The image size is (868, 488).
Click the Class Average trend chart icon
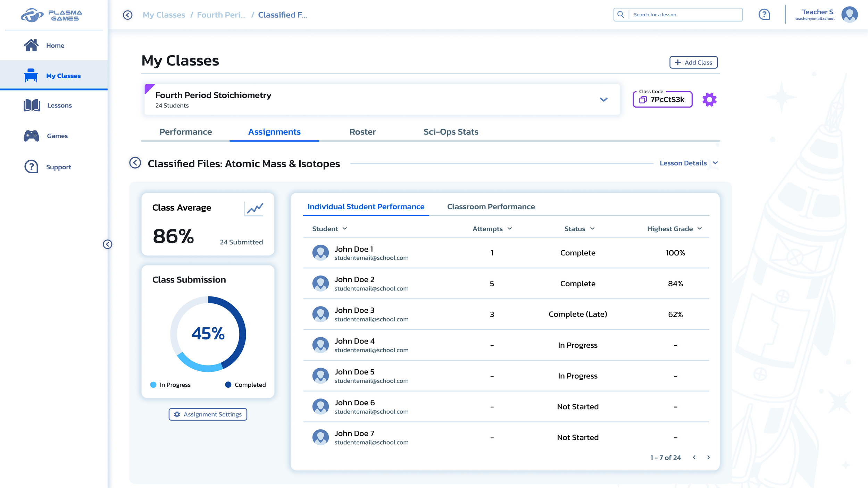point(254,208)
